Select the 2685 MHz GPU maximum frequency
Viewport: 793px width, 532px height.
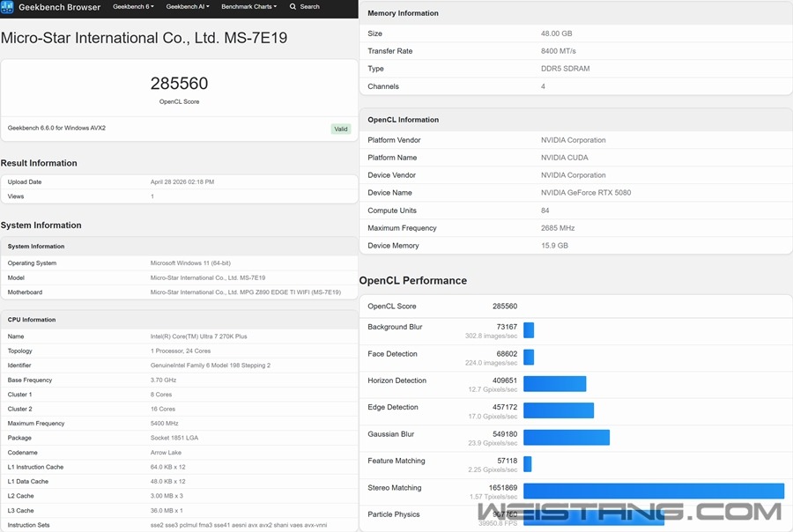click(558, 228)
